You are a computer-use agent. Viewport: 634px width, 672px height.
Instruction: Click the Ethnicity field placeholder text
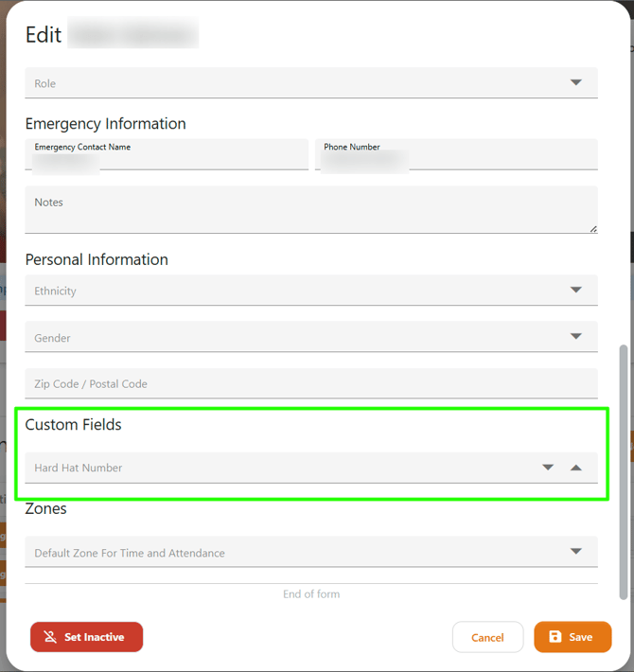point(56,291)
